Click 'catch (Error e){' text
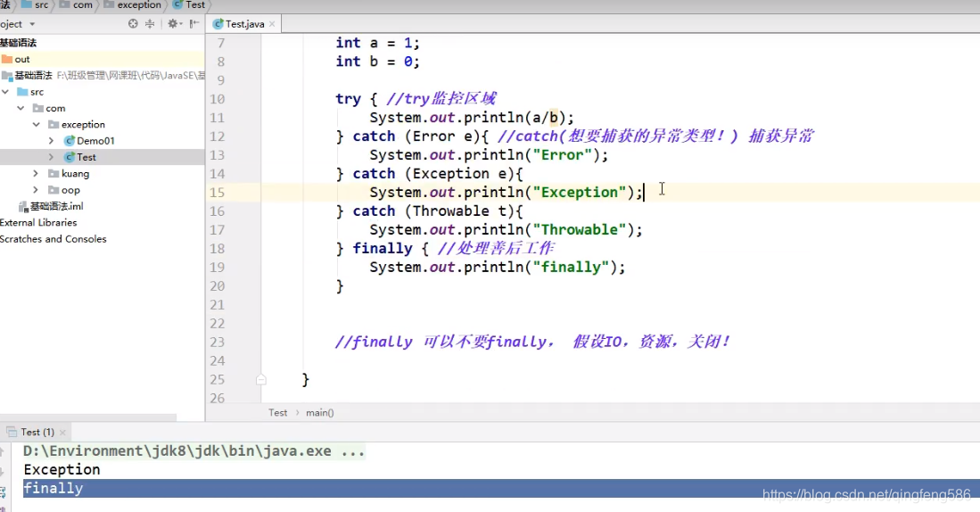Screen dimensions: 980x512 [420, 136]
